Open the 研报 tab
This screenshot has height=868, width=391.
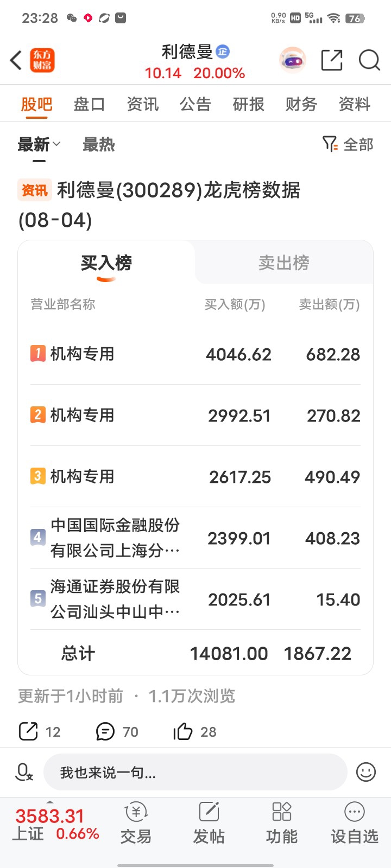(249, 104)
